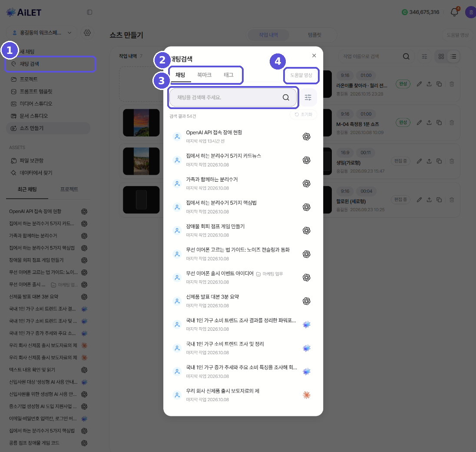Open recent chat 공룡 점프 장애물 게임 코드

(48, 443)
